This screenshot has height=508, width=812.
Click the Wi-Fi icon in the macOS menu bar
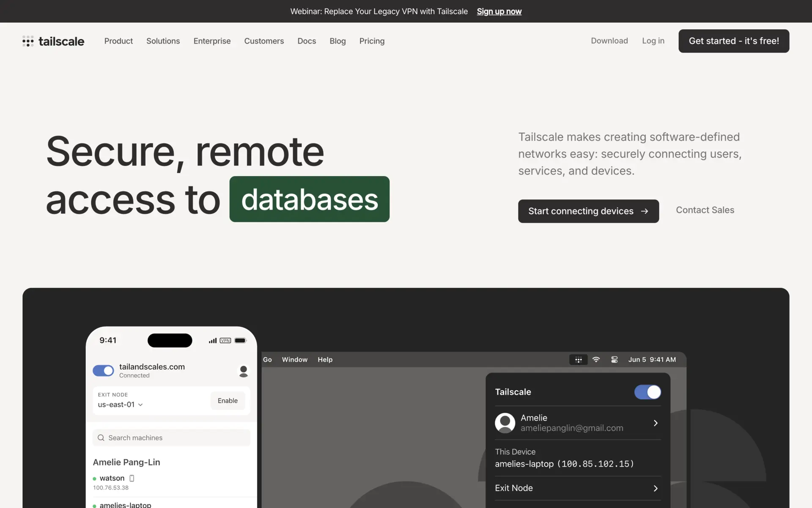(x=596, y=360)
